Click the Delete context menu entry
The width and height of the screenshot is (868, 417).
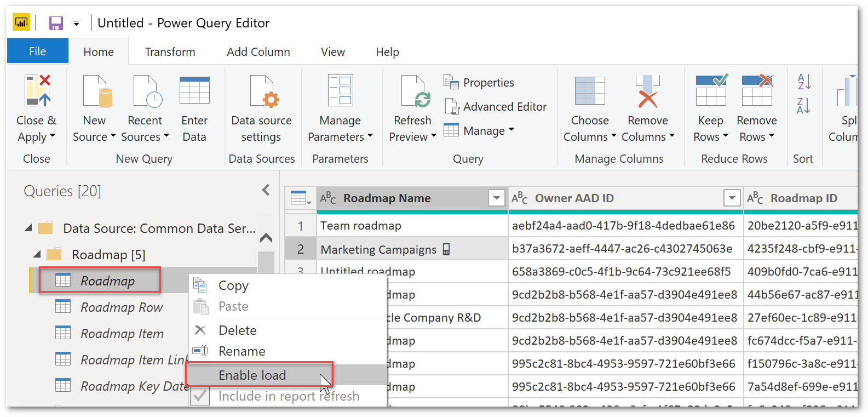tap(288, 330)
